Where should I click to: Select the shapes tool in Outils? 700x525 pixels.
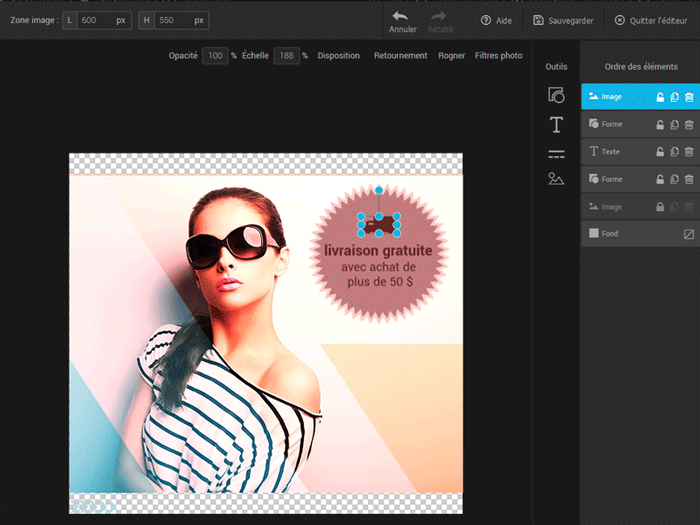pyautogui.click(x=556, y=95)
